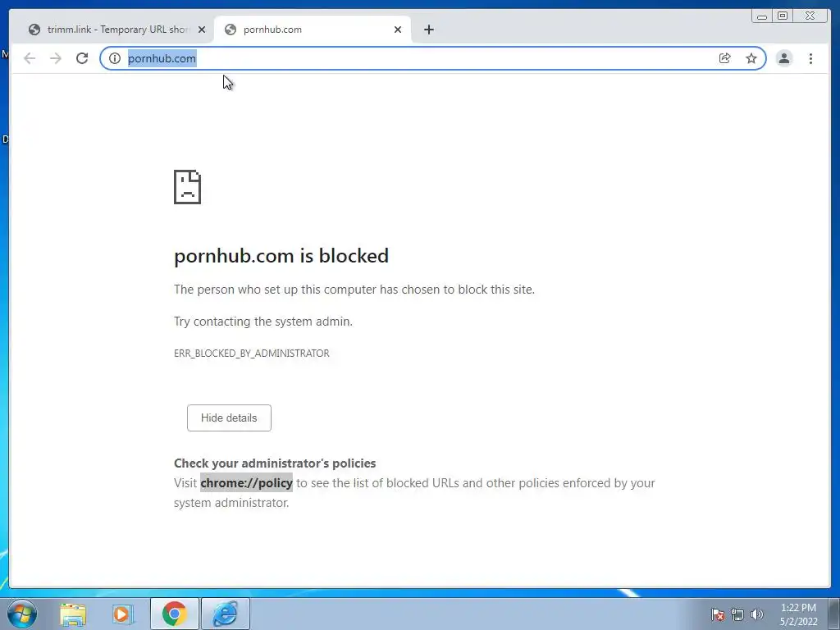Close the pornhub.com tab
The height and width of the screenshot is (630, 840).
tap(398, 30)
